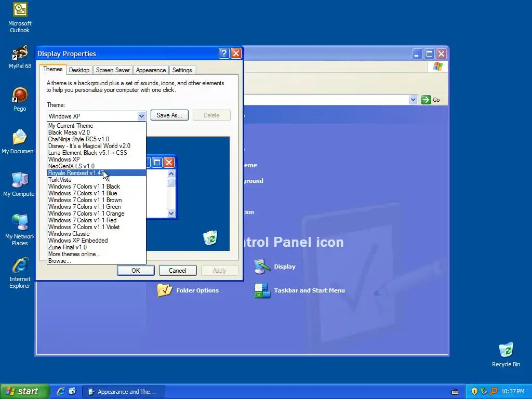532x399 pixels.
Task: Click the green Go arrow button
Action: tap(426, 100)
